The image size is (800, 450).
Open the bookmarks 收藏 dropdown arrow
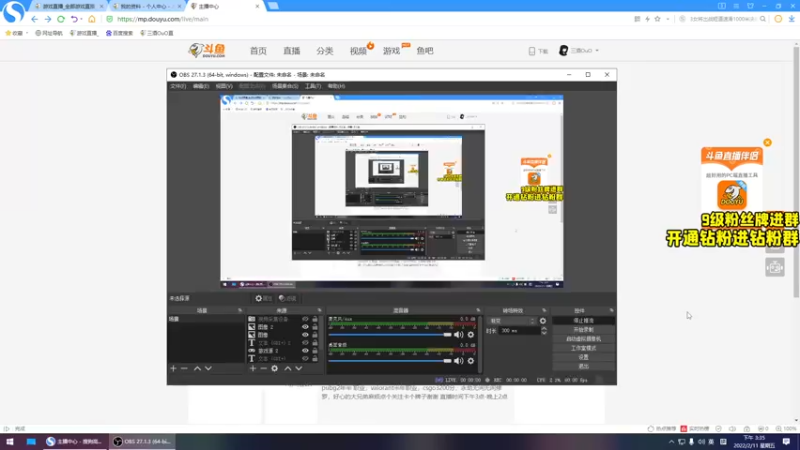pyautogui.click(x=27, y=33)
